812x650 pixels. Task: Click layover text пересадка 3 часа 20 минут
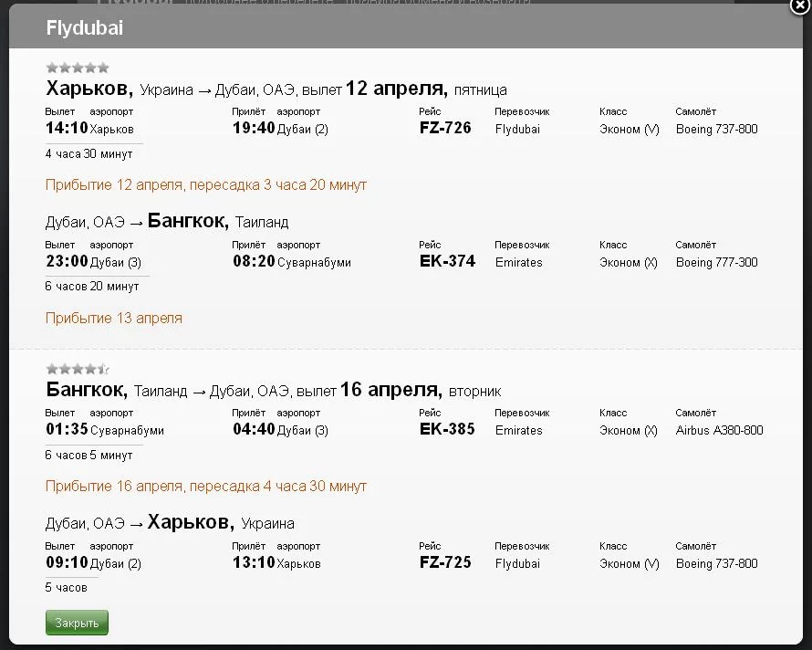pos(278,185)
